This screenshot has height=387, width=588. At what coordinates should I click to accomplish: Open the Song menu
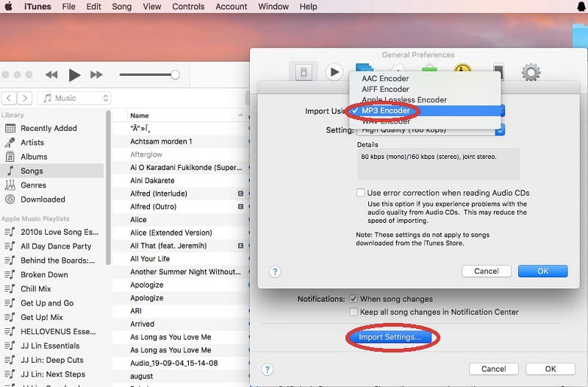pyautogui.click(x=122, y=7)
